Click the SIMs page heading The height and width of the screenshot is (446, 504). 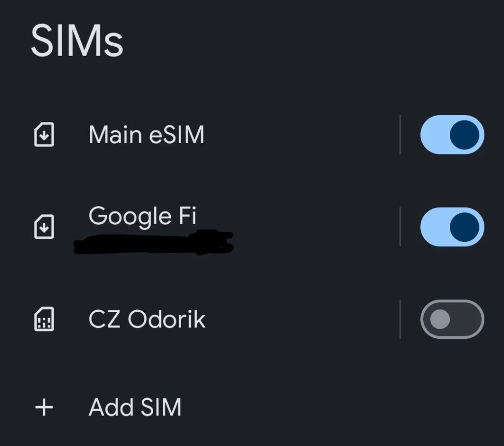coord(77,40)
